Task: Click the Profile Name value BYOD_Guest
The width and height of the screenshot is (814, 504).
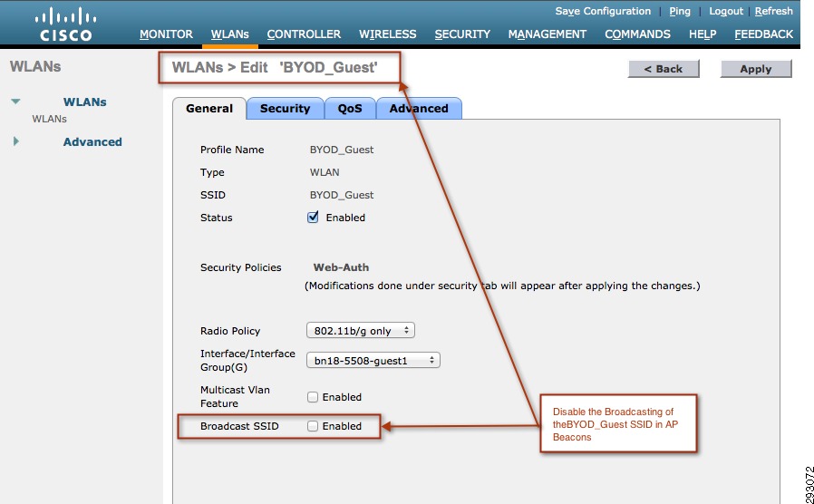Action: pyautogui.click(x=342, y=150)
